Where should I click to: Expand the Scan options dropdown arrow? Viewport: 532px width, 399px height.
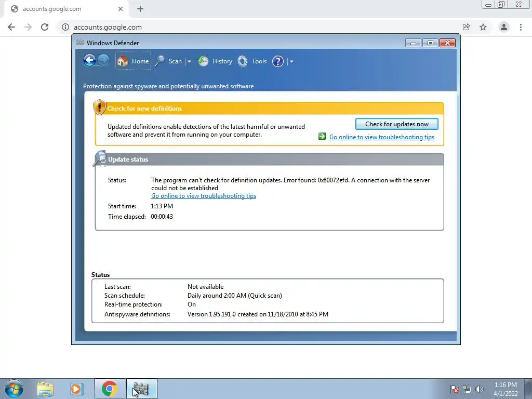pyautogui.click(x=189, y=61)
